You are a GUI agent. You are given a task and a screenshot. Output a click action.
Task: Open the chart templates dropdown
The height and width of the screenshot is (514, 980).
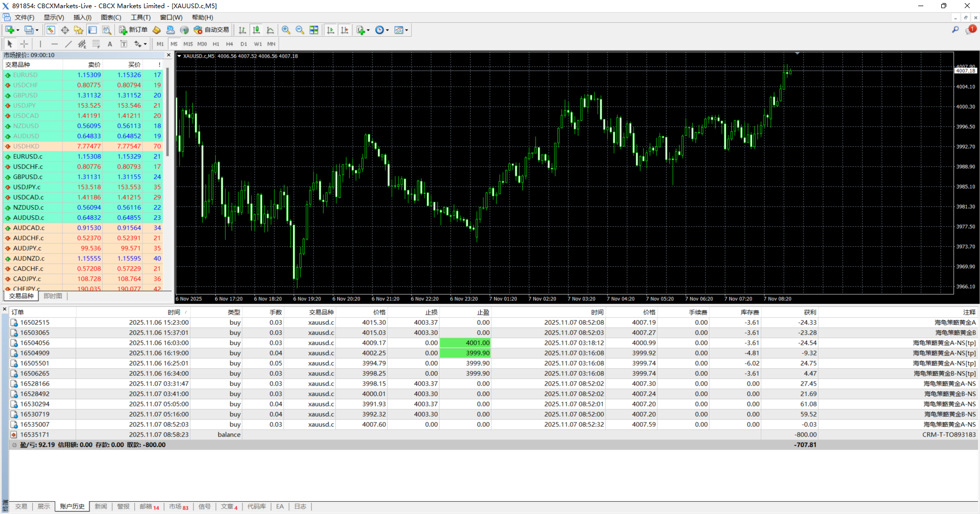401,30
